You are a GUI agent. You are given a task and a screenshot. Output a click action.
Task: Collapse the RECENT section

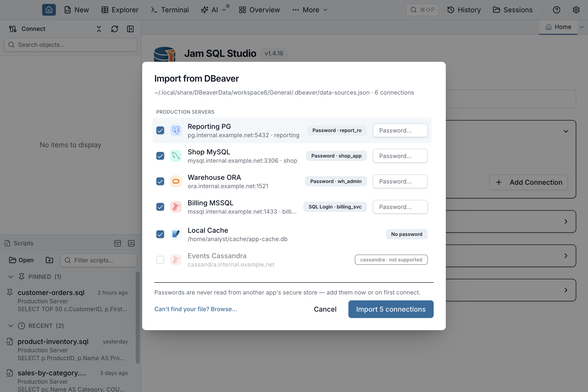(11, 326)
